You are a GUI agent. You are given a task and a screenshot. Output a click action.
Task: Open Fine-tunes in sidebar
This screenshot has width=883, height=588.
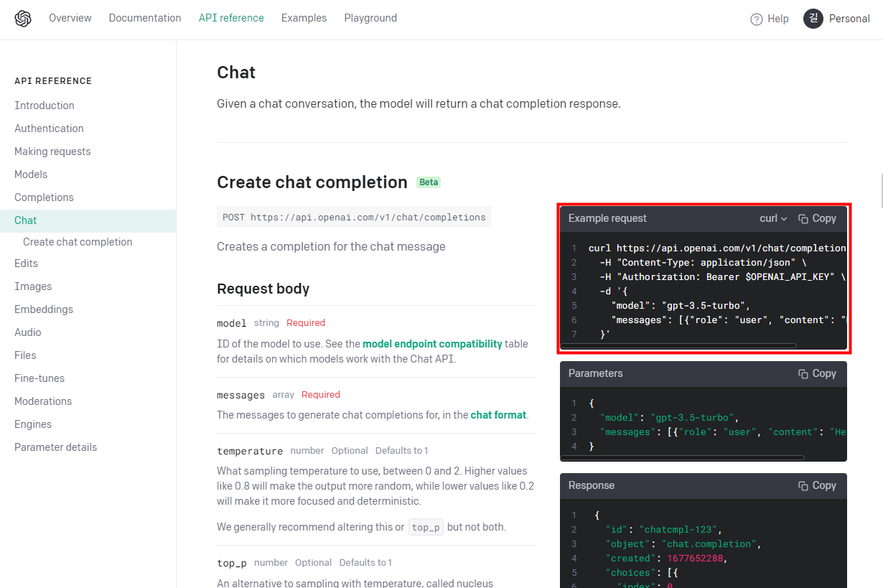tap(39, 378)
